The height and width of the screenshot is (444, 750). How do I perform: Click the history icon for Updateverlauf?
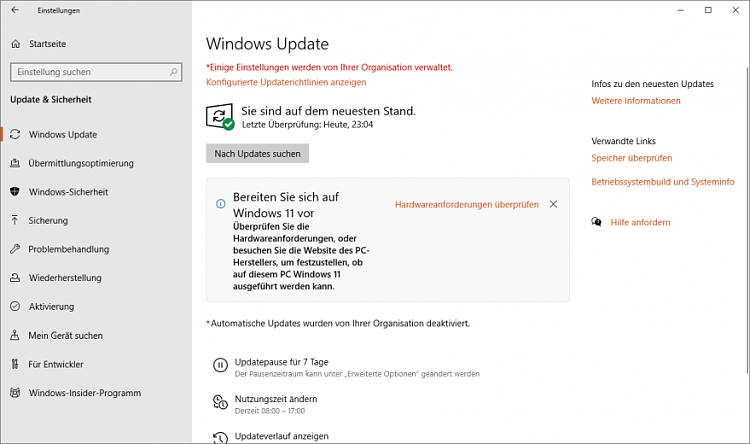click(220, 437)
